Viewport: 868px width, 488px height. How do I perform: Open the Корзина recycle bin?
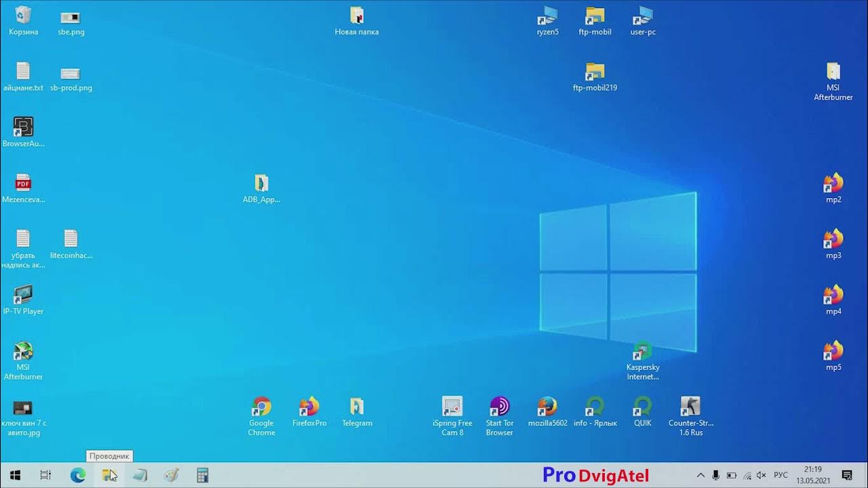[23, 20]
